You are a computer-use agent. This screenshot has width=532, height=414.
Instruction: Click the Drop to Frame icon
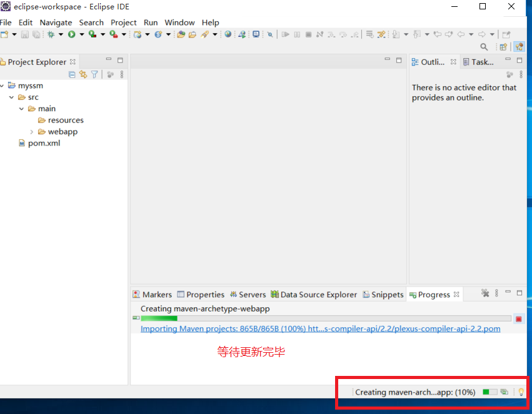(369, 34)
